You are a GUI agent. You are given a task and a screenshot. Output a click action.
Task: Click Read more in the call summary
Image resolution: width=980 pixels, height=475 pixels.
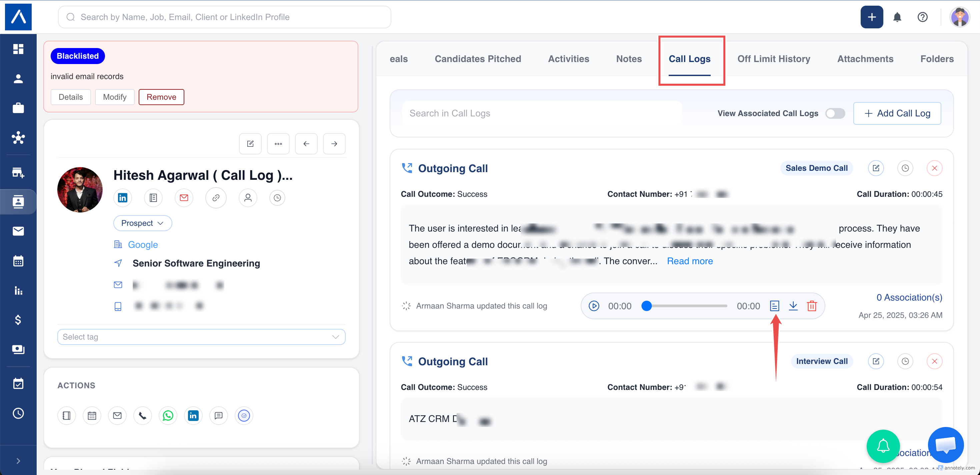click(x=690, y=261)
